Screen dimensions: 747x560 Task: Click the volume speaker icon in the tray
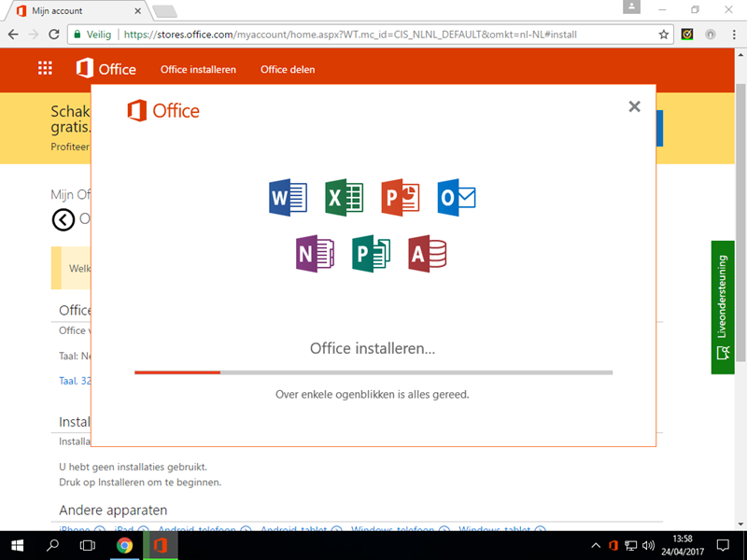[x=648, y=545]
